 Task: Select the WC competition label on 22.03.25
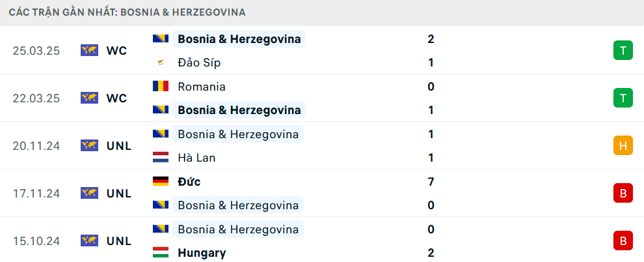(x=116, y=98)
